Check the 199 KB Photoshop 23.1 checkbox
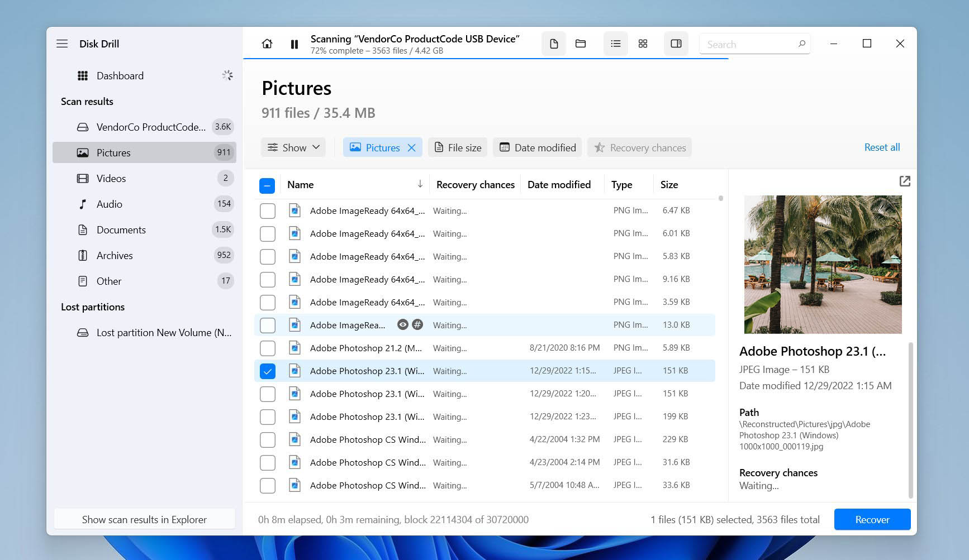This screenshot has height=560, width=969. [268, 417]
